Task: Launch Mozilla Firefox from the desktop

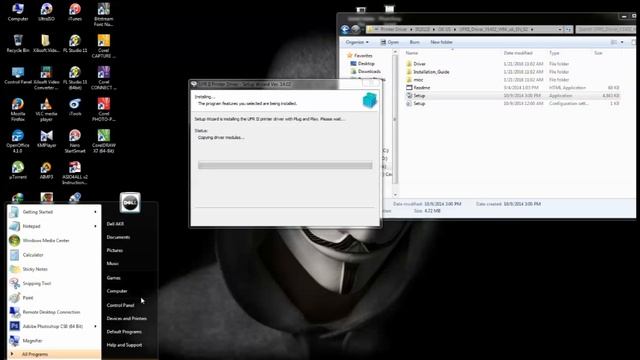Action: click(x=18, y=110)
